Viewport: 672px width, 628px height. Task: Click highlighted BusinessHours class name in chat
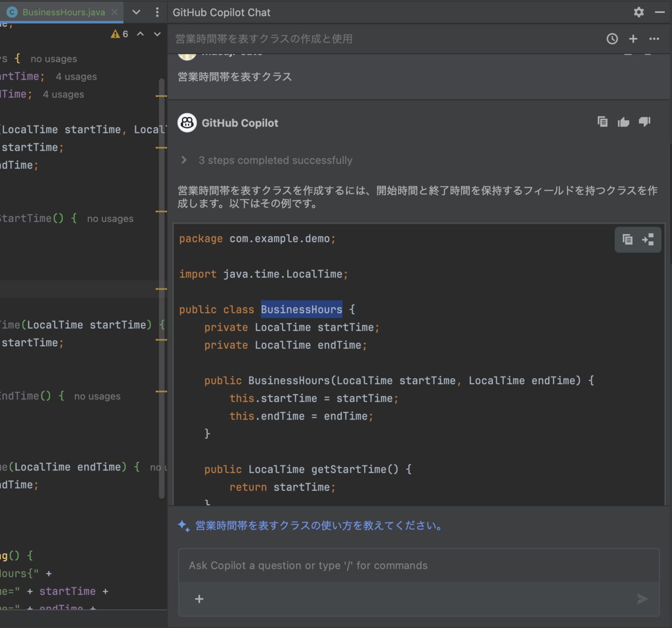click(x=301, y=309)
